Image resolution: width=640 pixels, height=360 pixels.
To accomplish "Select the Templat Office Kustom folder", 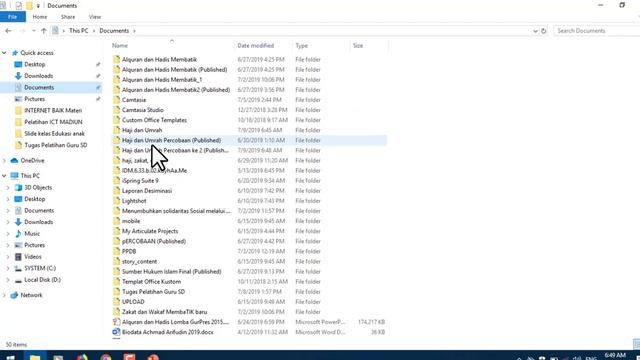I will coord(151,282).
